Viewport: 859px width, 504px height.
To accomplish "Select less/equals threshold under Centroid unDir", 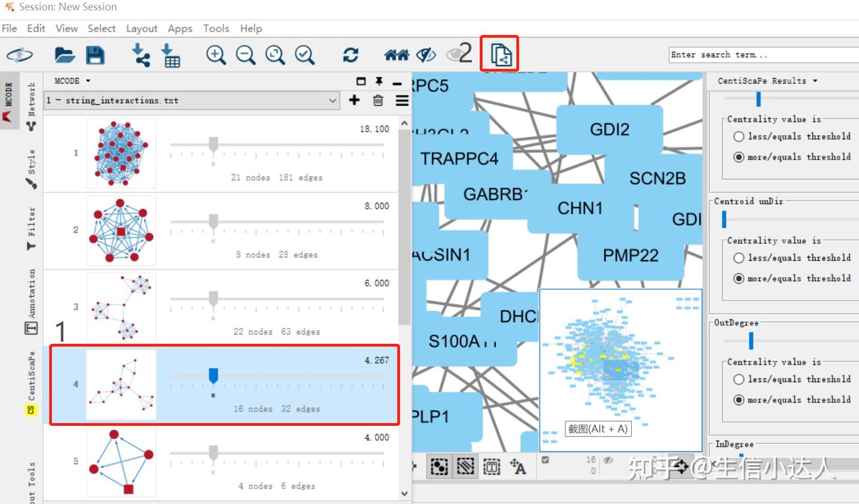I will coord(739,258).
